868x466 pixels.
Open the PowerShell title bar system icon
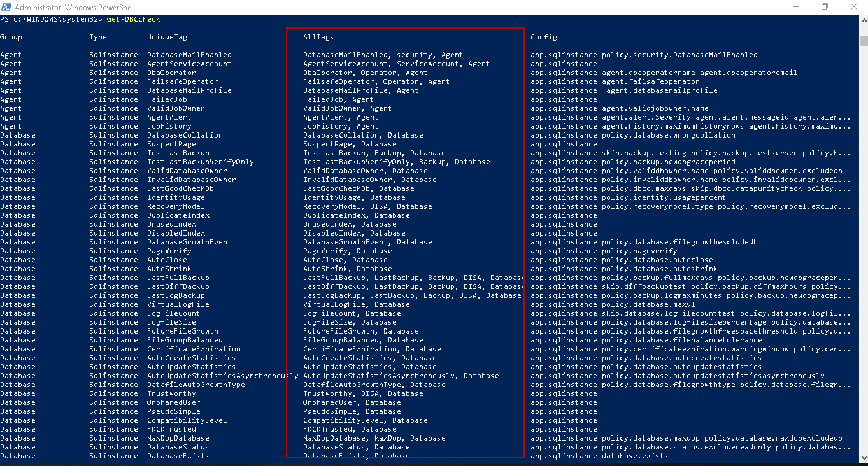click(x=6, y=7)
